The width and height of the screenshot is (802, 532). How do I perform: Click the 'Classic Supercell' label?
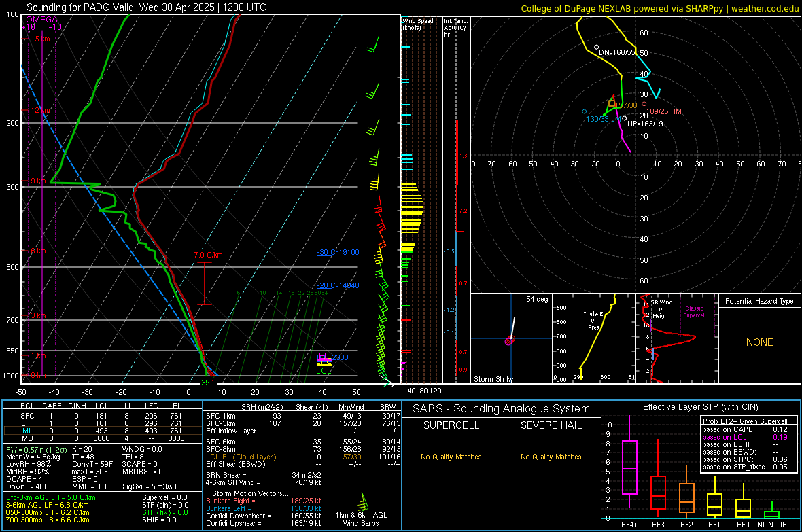pyautogui.click(x=694, y=312)
